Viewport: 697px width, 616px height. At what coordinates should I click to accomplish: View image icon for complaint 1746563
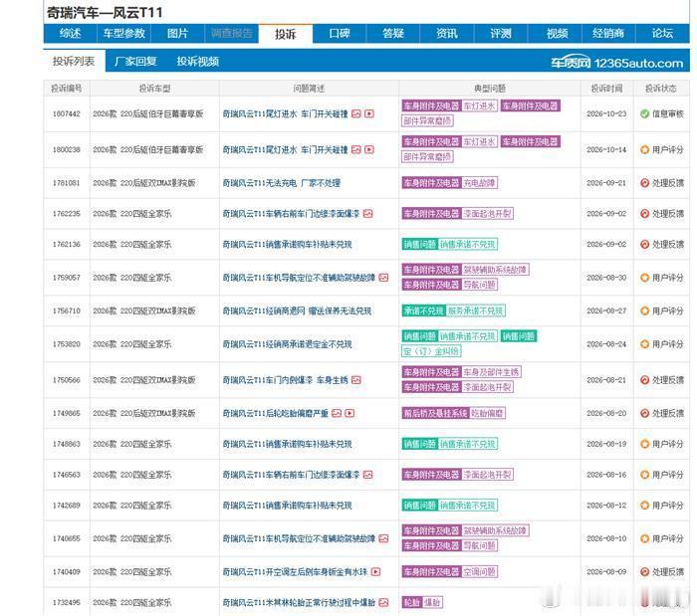pos(368,475)
